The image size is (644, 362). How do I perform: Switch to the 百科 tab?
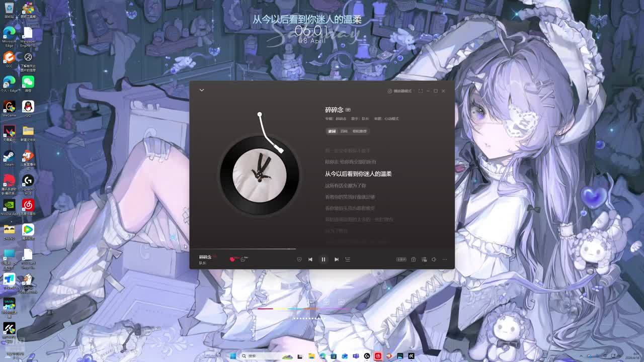[x=344, y=131]
